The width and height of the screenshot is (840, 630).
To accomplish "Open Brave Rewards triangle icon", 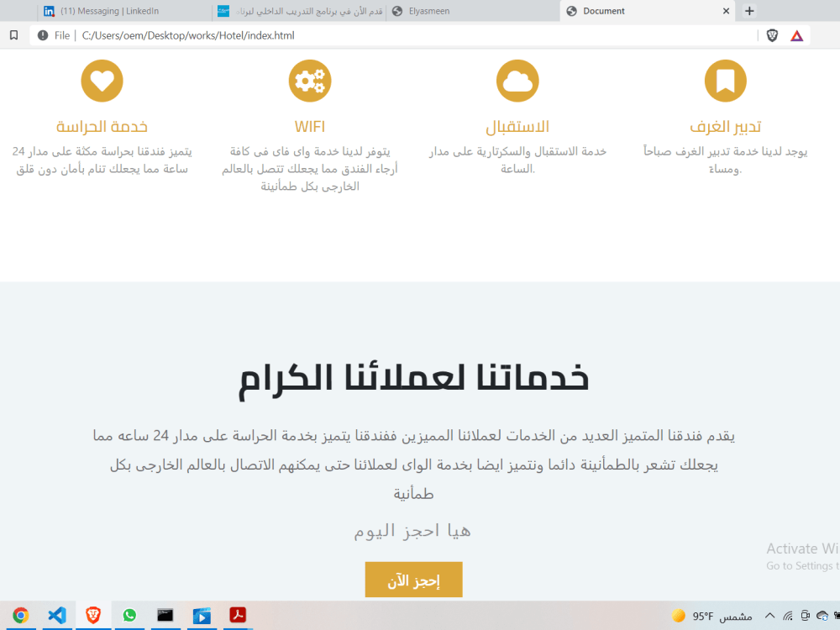I will pos(796,36).
